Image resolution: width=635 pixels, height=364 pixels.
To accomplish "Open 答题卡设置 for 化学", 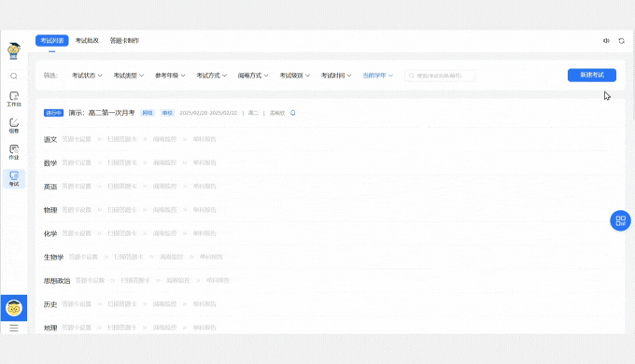I will tap(77, 233).
